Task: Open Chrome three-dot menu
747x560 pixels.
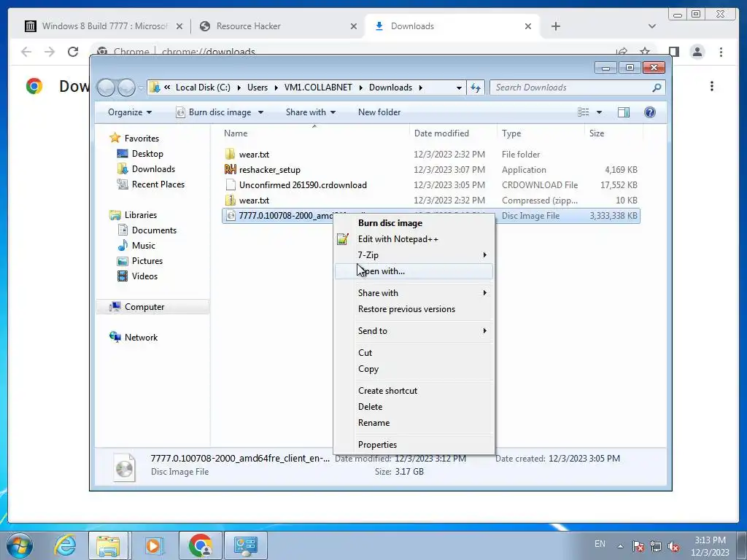Action: [721, 52]
